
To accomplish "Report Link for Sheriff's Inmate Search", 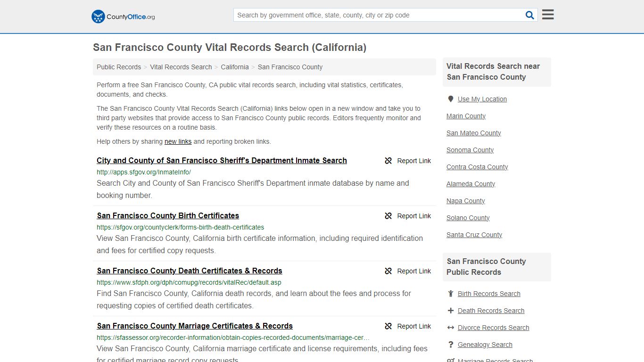I will click(x=414, y=161).
